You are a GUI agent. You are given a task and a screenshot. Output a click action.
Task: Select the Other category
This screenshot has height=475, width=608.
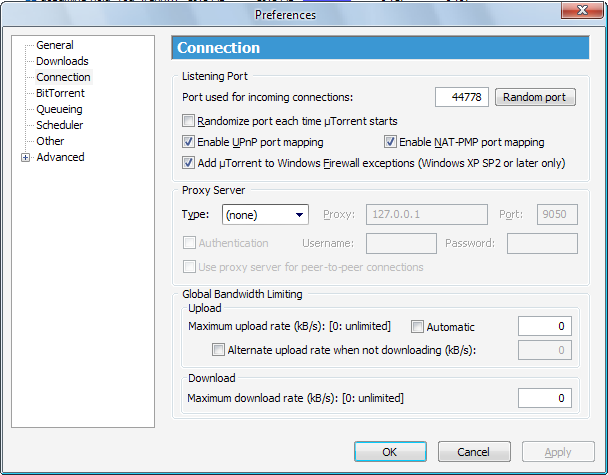(x=50, y=141)
